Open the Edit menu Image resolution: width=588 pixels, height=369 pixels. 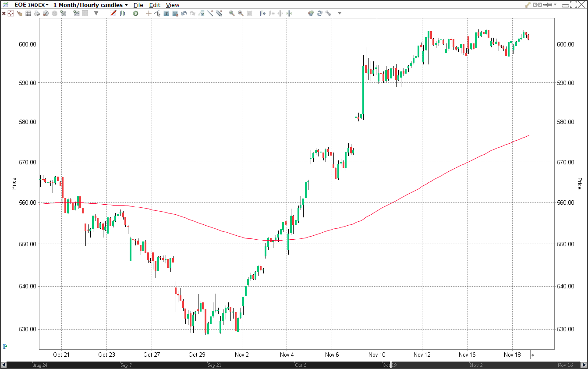(155, 5)
